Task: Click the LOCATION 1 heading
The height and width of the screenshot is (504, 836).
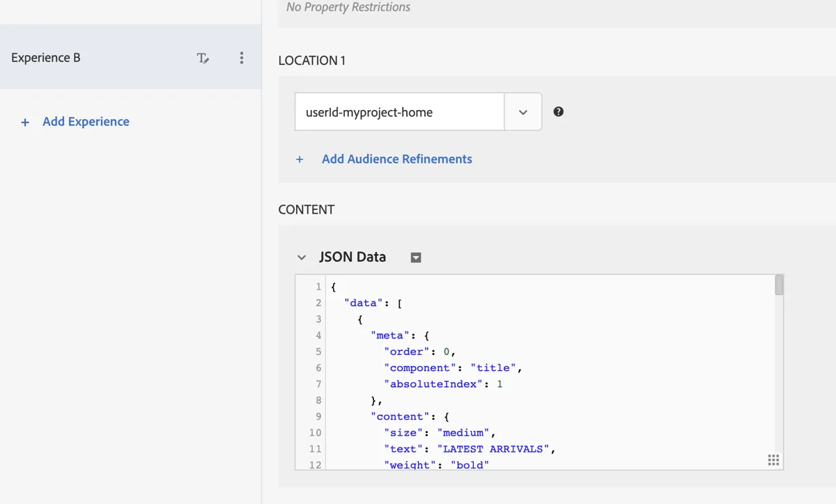Action: [312, 61]
